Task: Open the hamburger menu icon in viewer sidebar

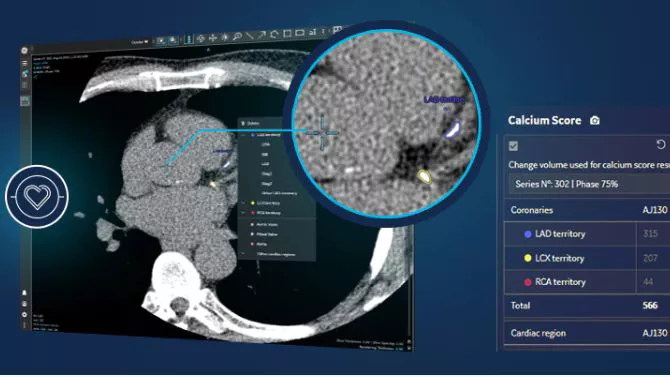Action: pyautogui.click(x=24, y=63)
